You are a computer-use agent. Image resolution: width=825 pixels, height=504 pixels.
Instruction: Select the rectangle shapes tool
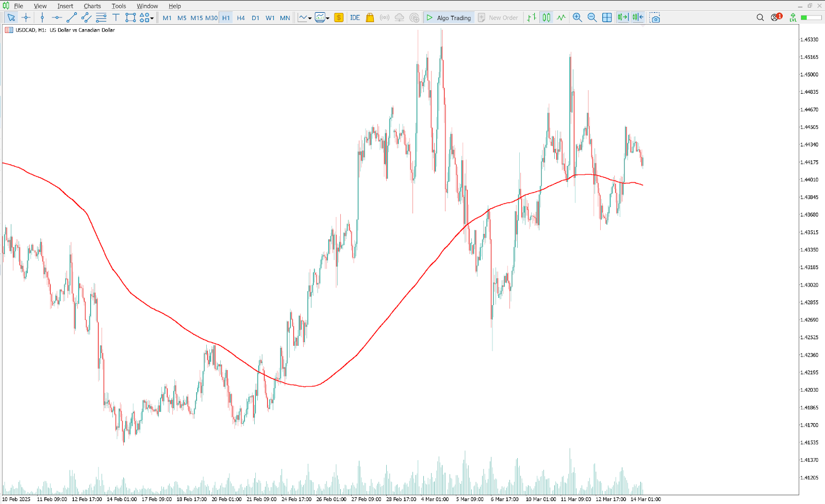130,18
